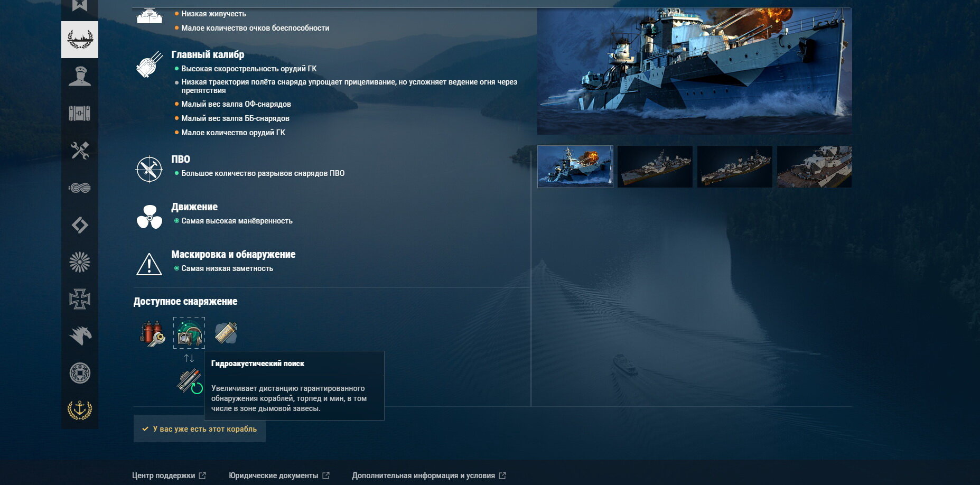This screenshot has height=485, width=980.
Task: Open the golden anchor wreath sidebar section
Action: click(x=80, y=410)
